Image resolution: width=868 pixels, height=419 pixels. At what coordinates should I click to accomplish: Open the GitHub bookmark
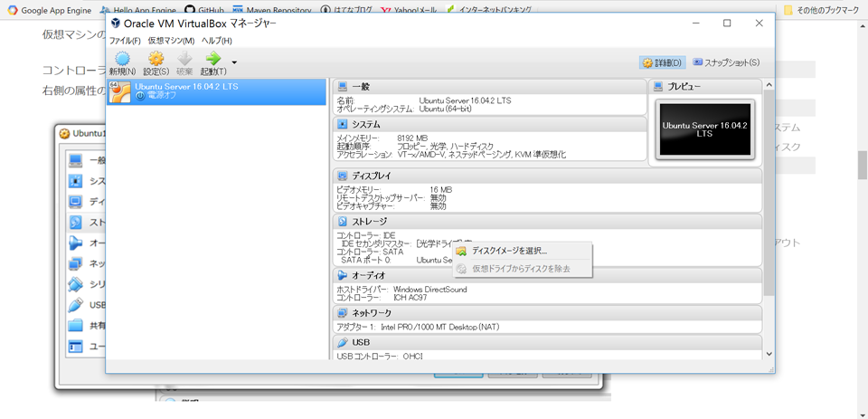coord(205,10)
